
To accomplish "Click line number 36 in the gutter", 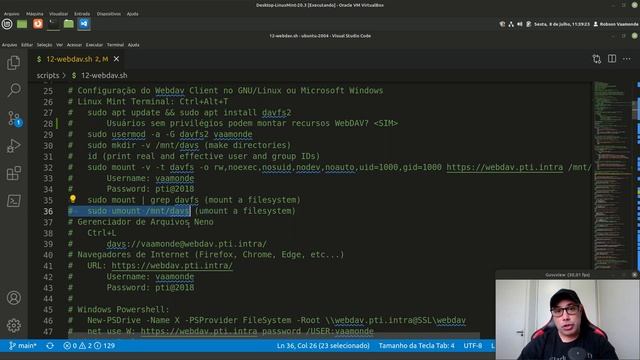I will (x=48, y=211).
